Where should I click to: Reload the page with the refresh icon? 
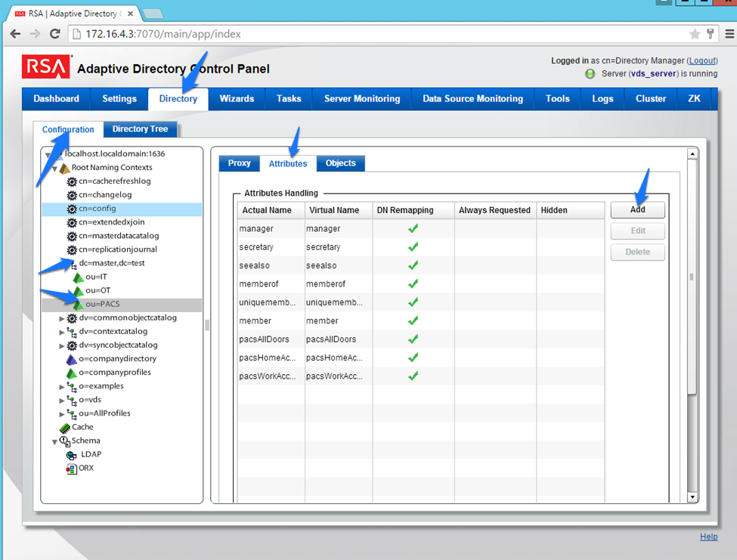pos(55,34)
